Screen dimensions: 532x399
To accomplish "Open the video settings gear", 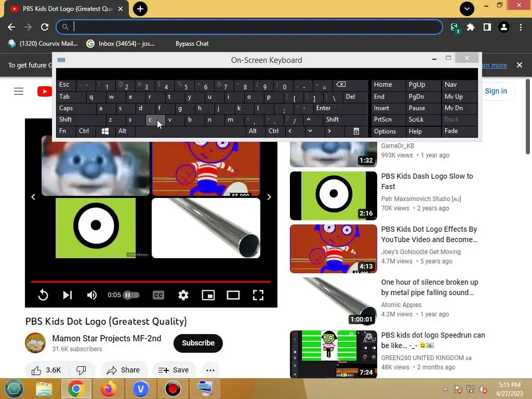I will click(x=183, y=295).
